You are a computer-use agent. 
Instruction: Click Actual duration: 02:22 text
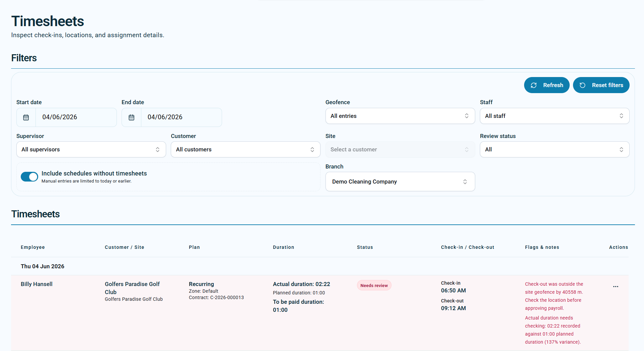(301, 284)
